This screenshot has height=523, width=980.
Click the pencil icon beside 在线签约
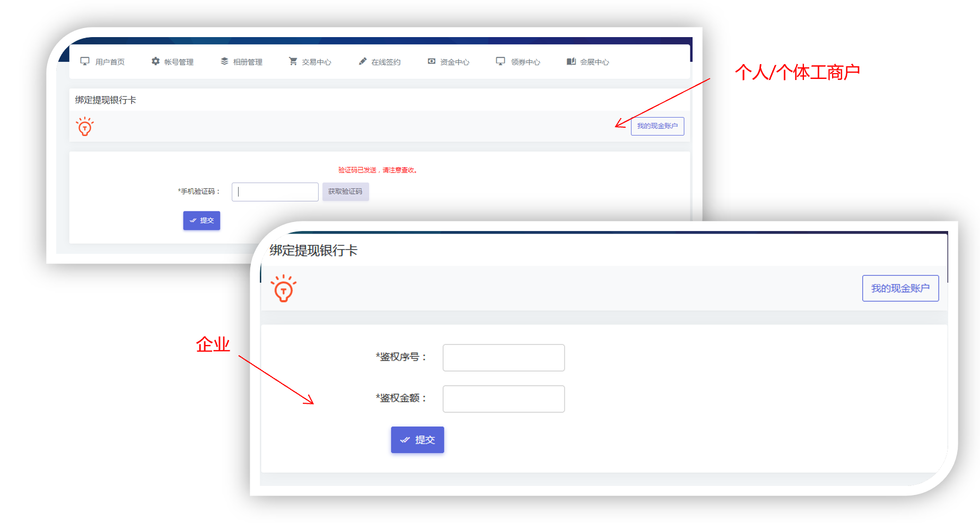(x=363, y=61)
